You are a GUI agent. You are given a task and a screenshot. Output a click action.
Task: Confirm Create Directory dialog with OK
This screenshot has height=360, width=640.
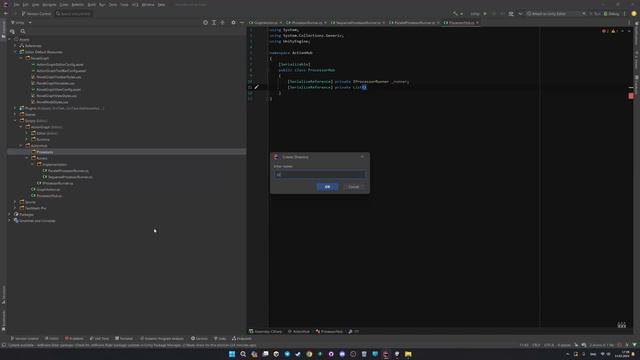tap(327, 187)
